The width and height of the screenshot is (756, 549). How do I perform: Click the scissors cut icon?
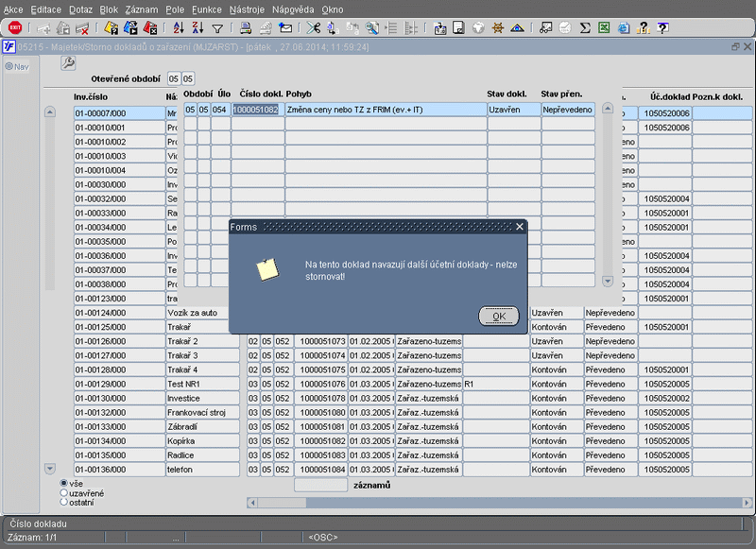[314, 28]
